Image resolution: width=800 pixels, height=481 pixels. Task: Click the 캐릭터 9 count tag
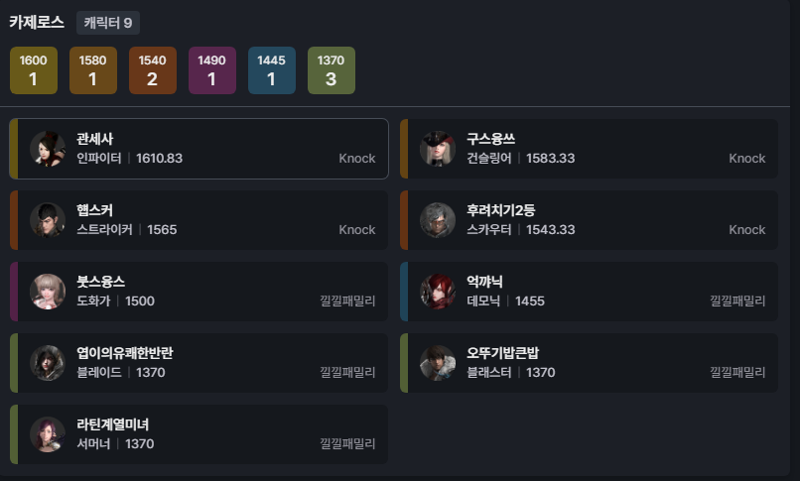coord(108,23)
